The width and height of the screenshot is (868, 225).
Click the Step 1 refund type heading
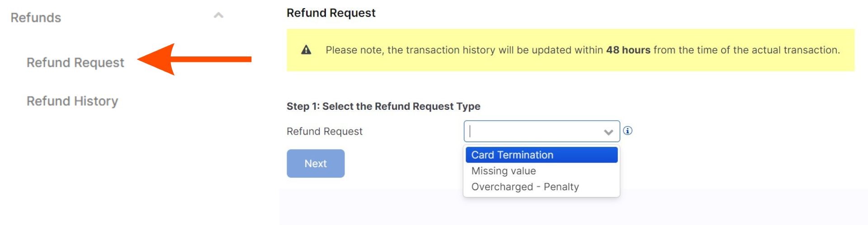[x=383, y=106]
